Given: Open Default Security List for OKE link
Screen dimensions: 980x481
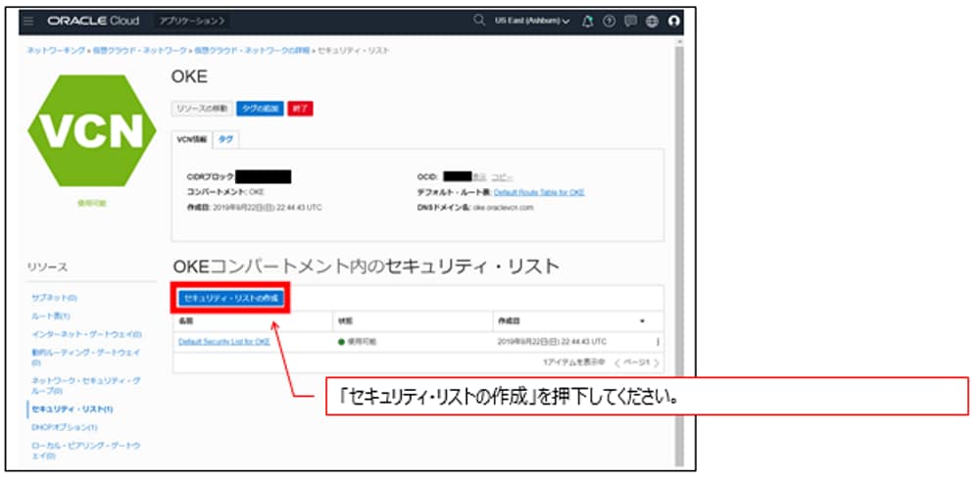Looking at the screenshot, I should pos(223,342).
